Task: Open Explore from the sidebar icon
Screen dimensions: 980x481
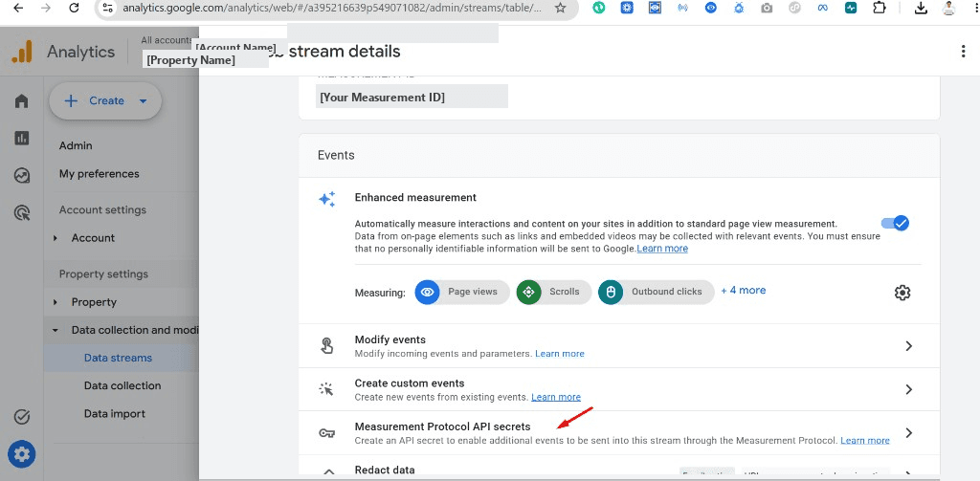Action: 22,176
